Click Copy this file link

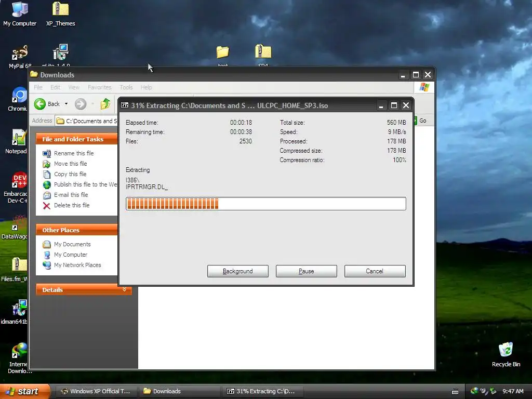click(x=70, y=174)
